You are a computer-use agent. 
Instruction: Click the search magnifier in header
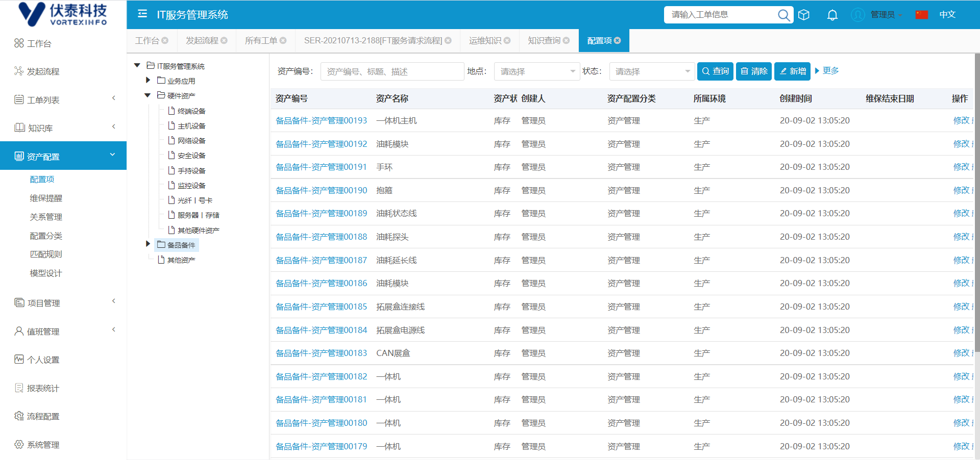click(783, 15)
